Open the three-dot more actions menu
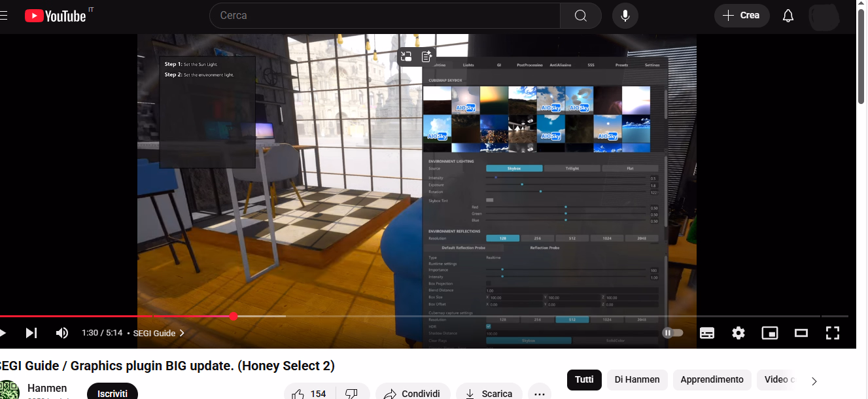This screenshot has width=868, height=399. click(540, 394)
